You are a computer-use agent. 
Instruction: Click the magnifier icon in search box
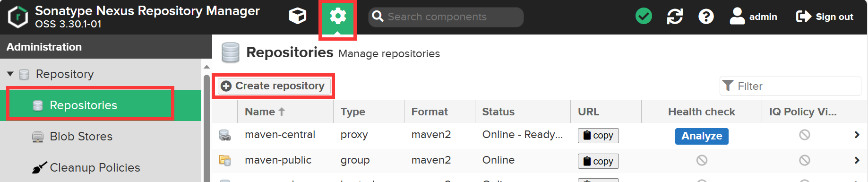(378, 17)
